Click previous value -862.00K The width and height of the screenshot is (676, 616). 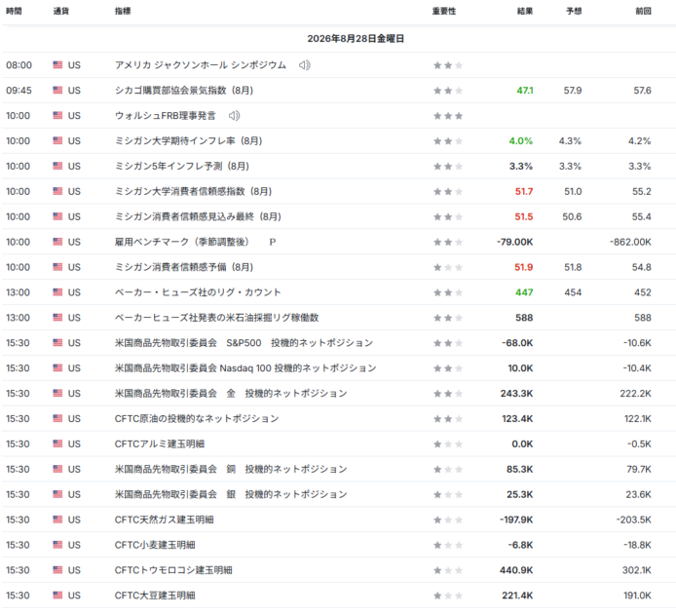[630, 242]
